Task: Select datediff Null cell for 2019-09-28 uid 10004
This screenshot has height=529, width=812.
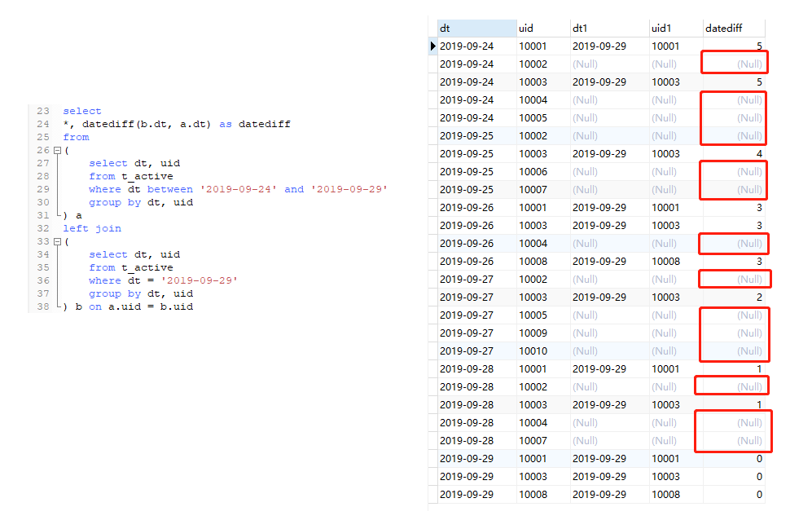Action: [x=734, y=423]
